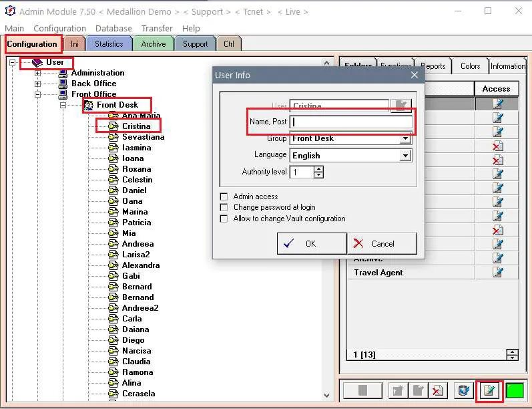The width and height of the screenshot is (532, 409).
Task: Click the delete document red X toolbar button
Action: coord(438,390)
